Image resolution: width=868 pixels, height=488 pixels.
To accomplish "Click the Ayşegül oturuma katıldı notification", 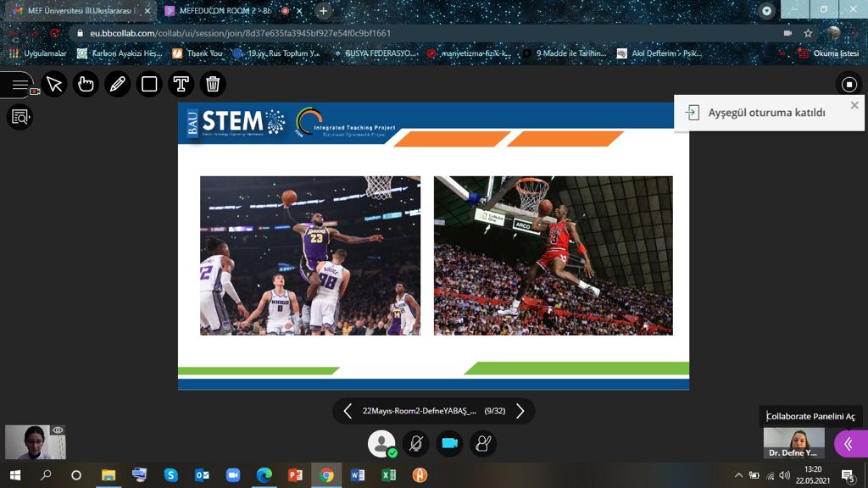I will [x=766, y=113].
